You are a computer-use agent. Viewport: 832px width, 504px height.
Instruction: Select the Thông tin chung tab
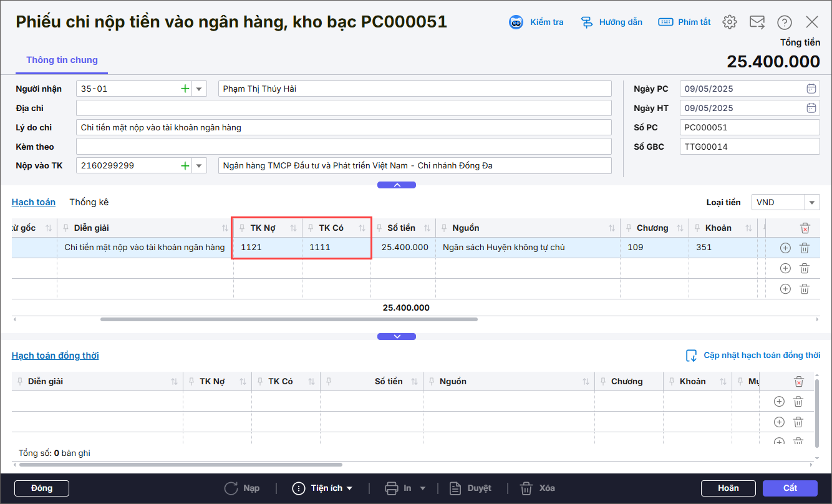pos(62,60)
